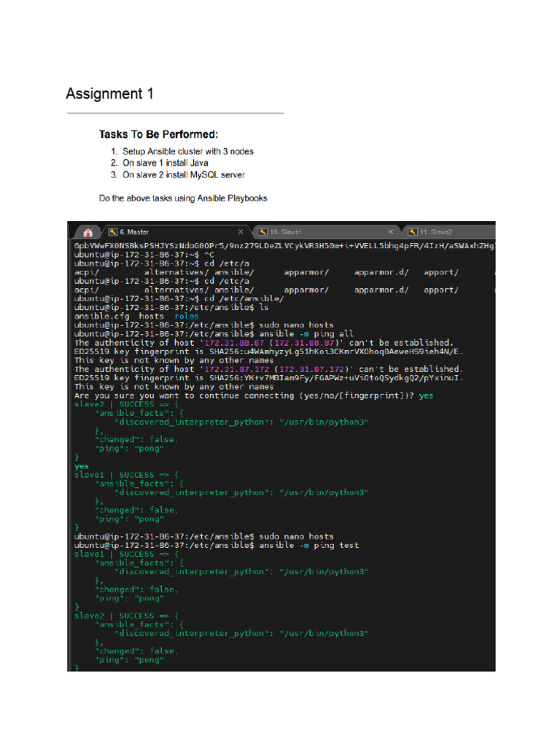Click 'Setup Ansible cluster with 3 nodes'

(188, 152)
